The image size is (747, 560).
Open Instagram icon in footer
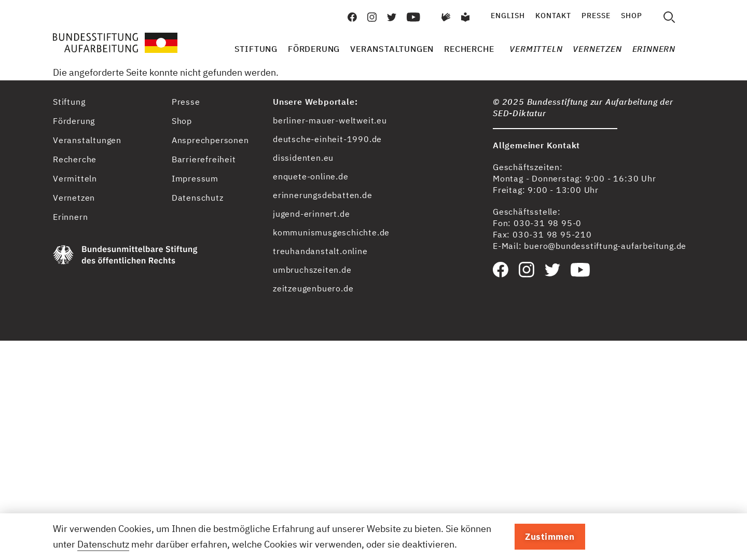(527, 270)
